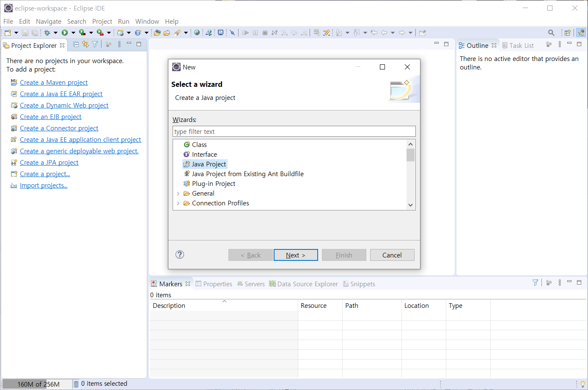Screen dimensions: 588x390
Task: Select Java Project from Existing Ant Buildfile
Action: click(248, 174)
